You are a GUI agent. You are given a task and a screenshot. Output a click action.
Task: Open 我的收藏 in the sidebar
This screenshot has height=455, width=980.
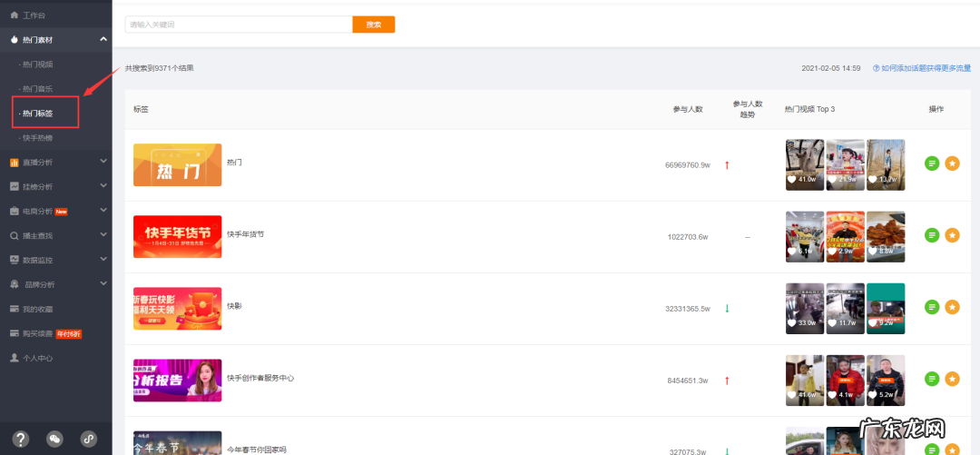(37, 309)
